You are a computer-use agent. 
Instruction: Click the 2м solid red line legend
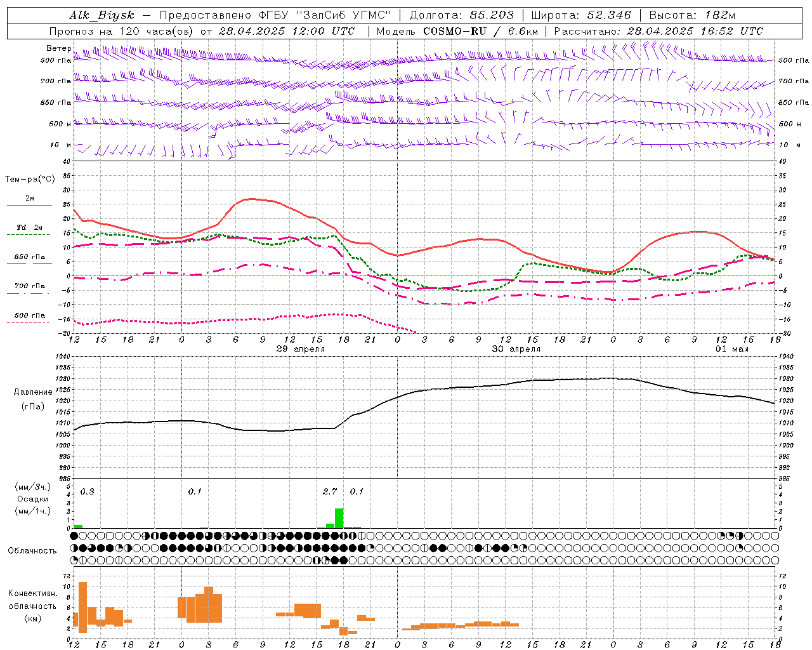tap(29, 200)
